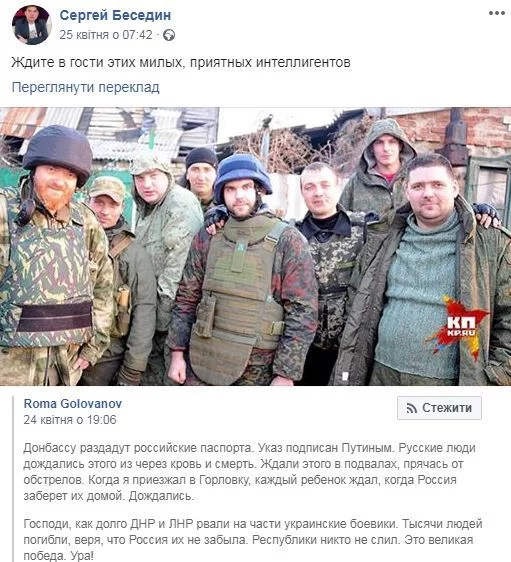Click the RSS feed icon in the Стежити button
Image resolution: width=511 pixels, height=562 pixels.
412,408
